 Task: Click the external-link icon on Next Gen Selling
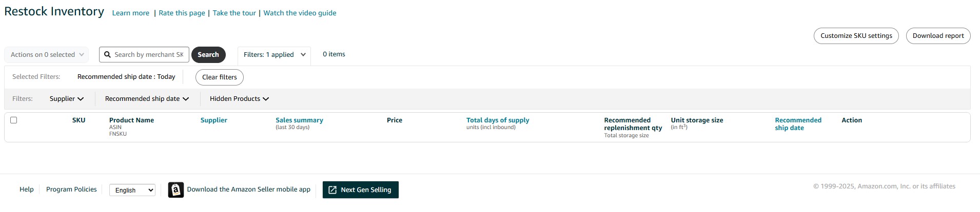332,190
